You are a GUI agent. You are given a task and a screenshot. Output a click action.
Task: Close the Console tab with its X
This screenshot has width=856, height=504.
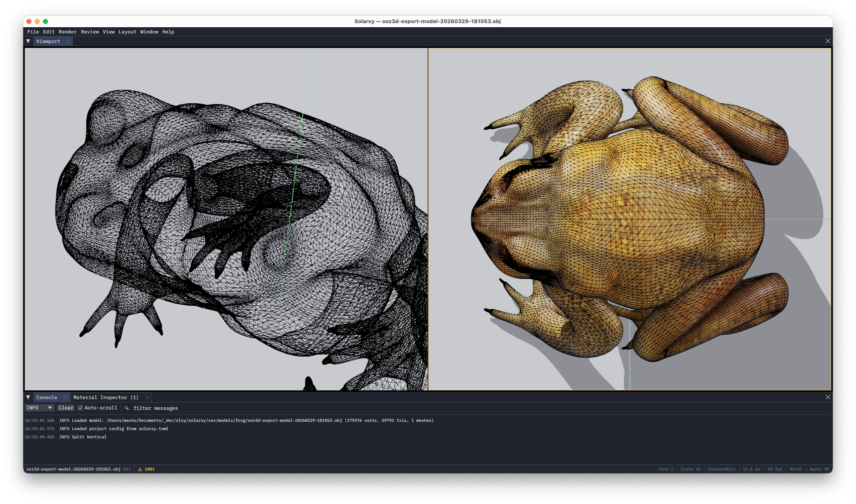pos(65,397)
